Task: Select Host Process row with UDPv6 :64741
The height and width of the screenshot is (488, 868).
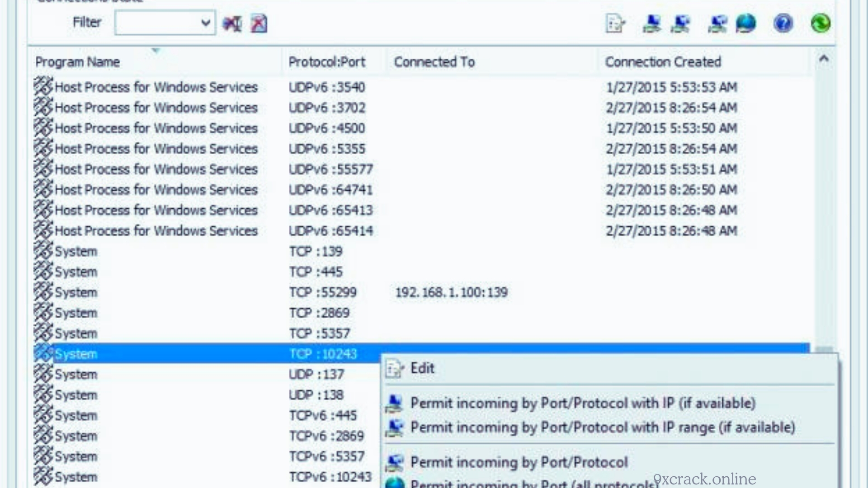Action: 421,190
